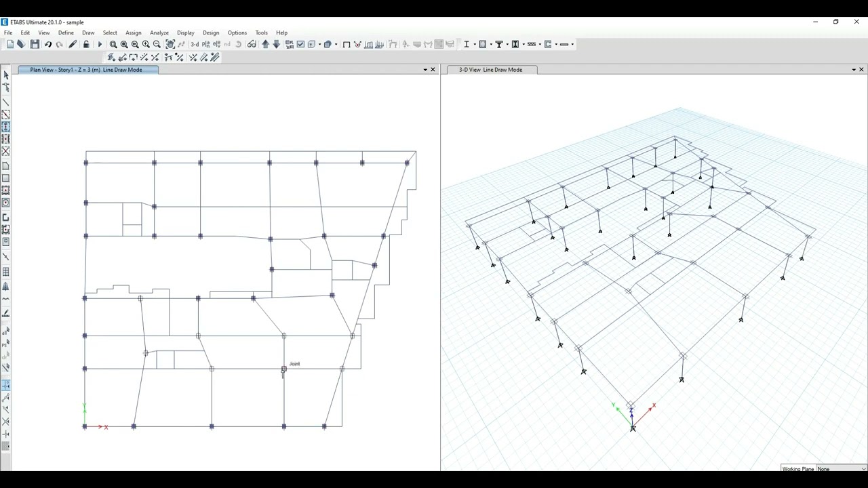Open the Help menu
868x488 pixels.
point(281,33)
